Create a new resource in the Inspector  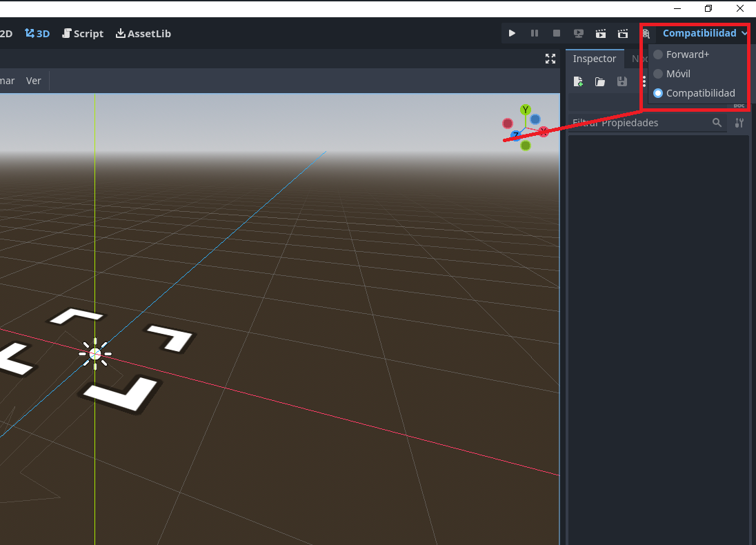pyautogui.click(x=578, y=81)
